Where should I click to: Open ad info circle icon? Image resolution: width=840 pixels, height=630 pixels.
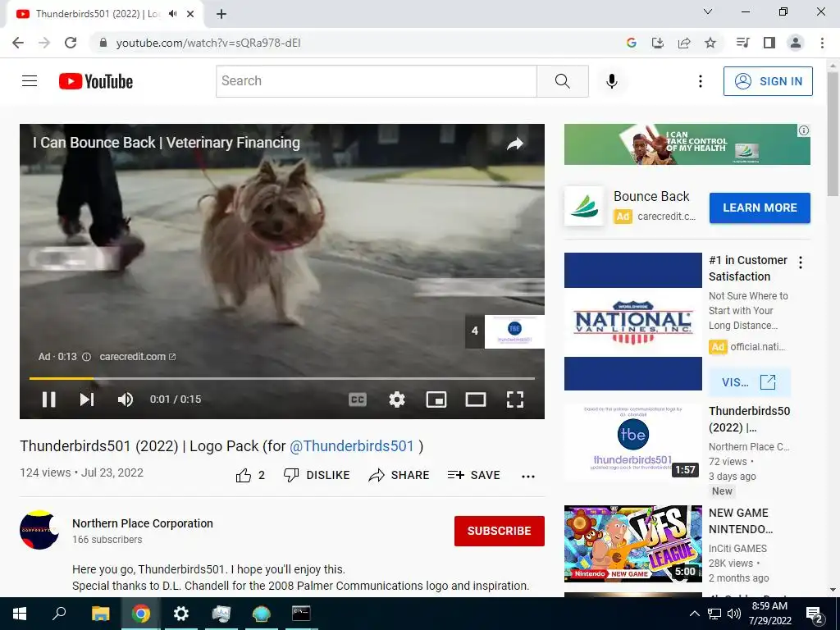[86, 357]
